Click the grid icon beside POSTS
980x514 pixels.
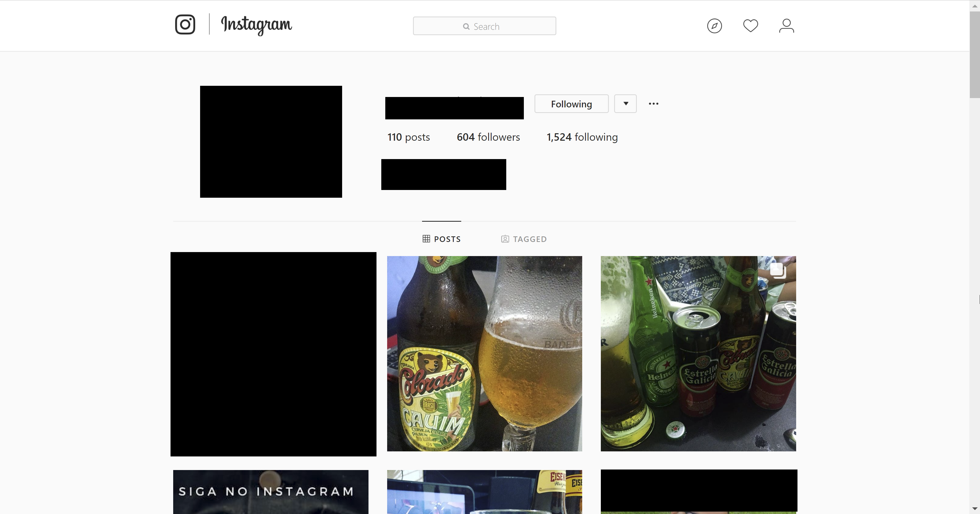pos(426,239)
